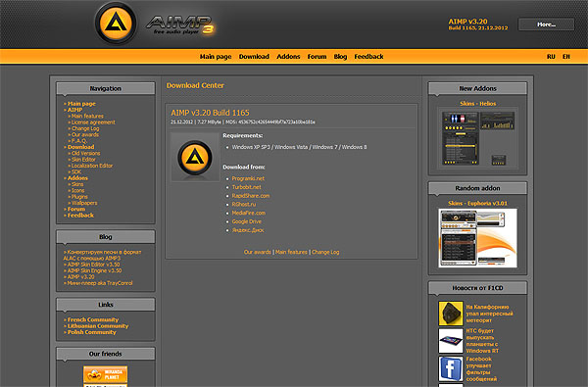Open the Facebook news thumbnail icon
Image resolution: width=588 pixels, height=387 pixels.
click(x=451, y=368)
